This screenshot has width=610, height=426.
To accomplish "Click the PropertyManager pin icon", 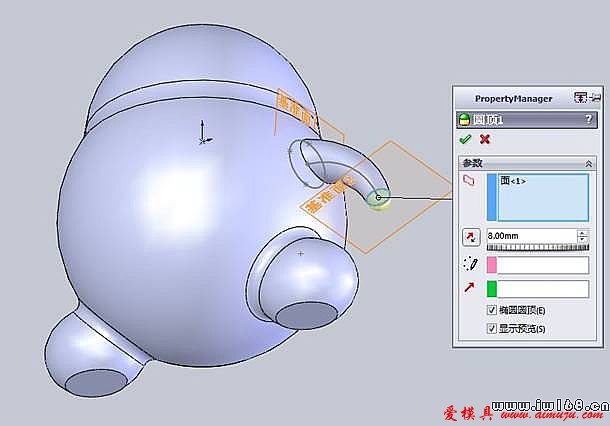I will 580,98.
